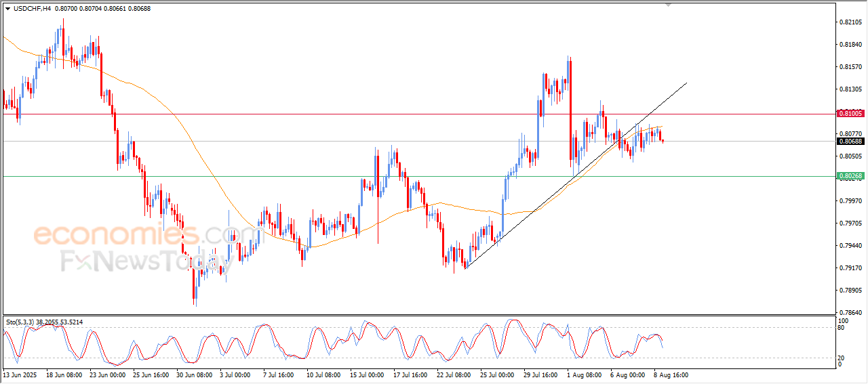Click the 1 Aug 08:00 time label
The width and height of the screenshot is (868, 384).
pos(584,374)
